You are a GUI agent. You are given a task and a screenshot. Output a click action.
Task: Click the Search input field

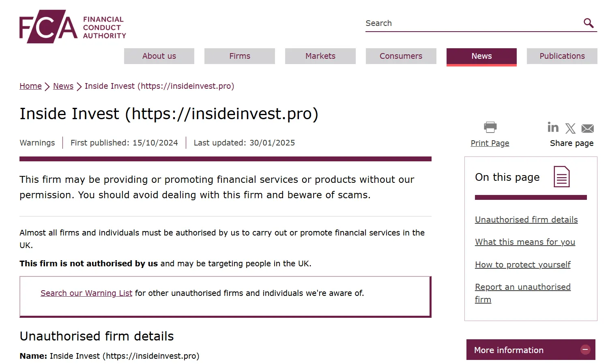[x=473, y=23]
